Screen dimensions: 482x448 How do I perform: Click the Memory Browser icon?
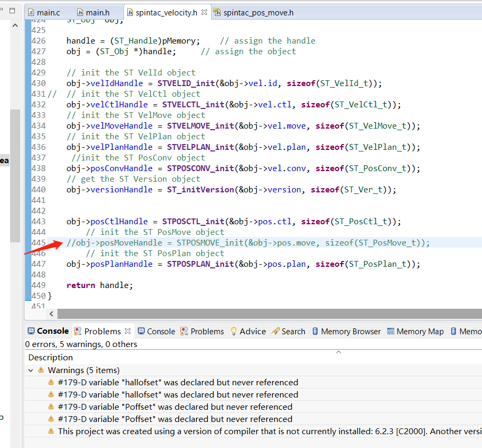[x=315, y=331]
